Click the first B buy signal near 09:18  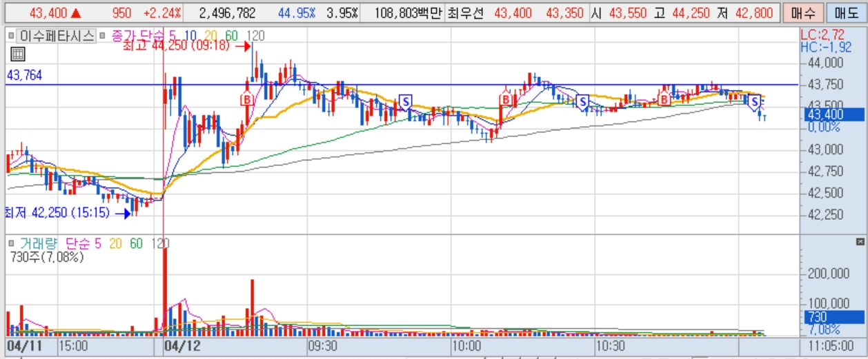pyautogui.click(x=247, y=99)
